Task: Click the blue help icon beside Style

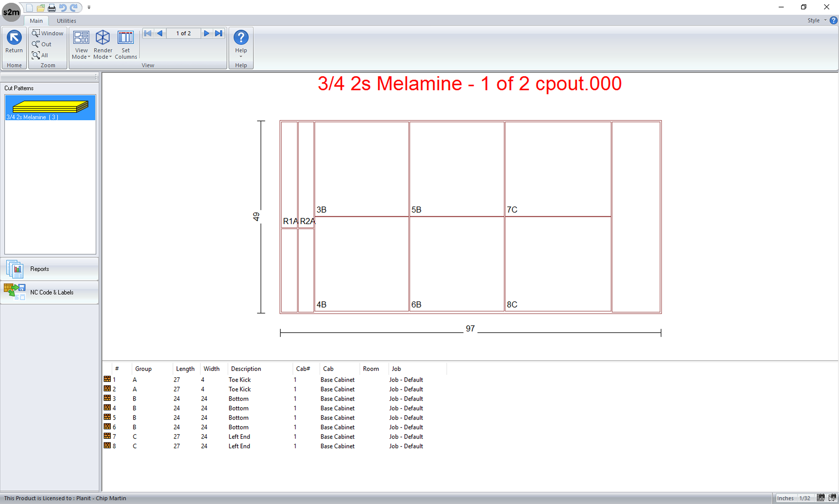Action: point(833,20)
